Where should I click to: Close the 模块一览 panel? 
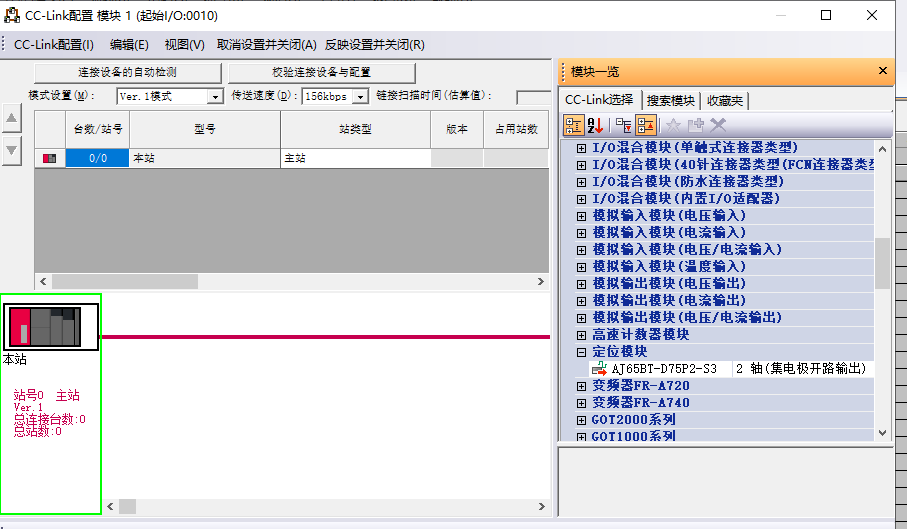[882, 71]
